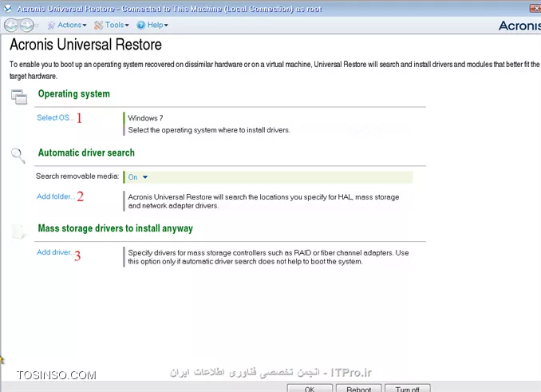This screenshot has height=392, width=541.
Task: Click the Turn off button
Action: (x=408, y=388)
